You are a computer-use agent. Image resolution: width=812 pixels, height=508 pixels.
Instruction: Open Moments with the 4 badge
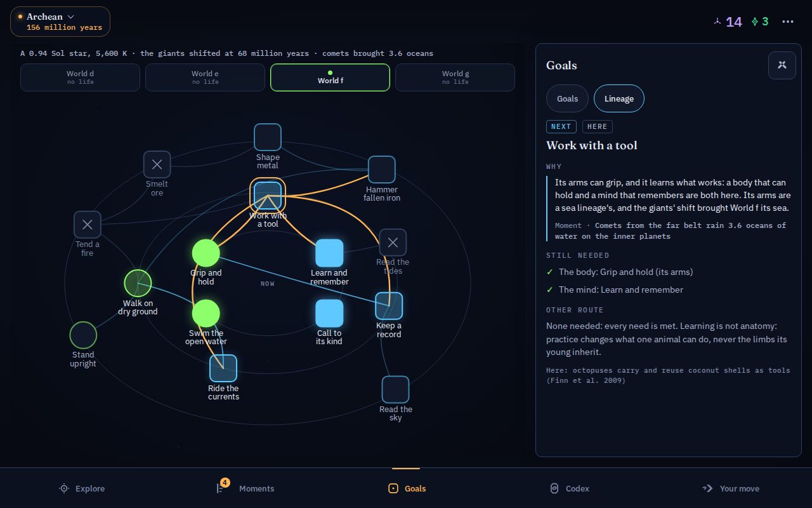tap(245, 488)
